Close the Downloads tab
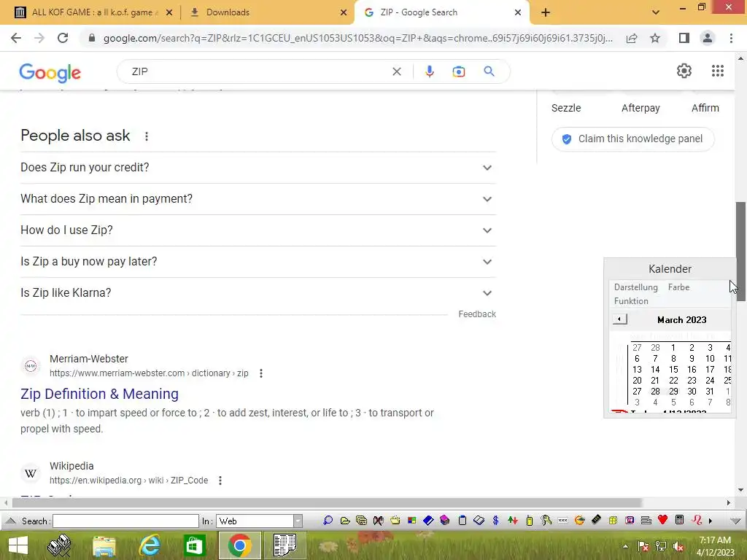The width and height of the screenshot is (747, 560). 344,12
